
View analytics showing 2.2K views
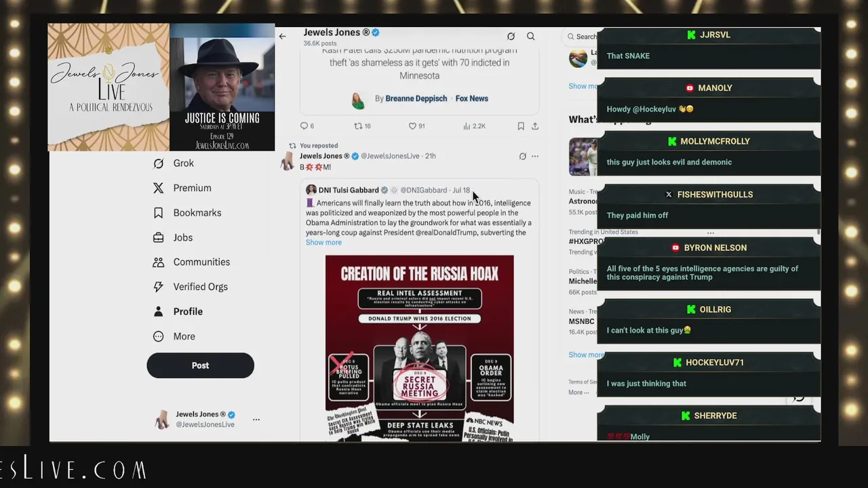(x=474, y=126)
